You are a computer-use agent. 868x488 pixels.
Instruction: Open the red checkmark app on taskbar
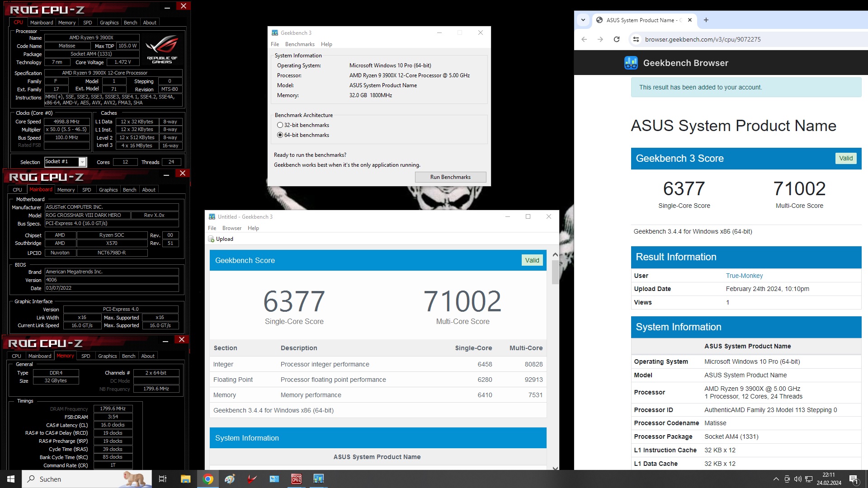click(252, 479)
